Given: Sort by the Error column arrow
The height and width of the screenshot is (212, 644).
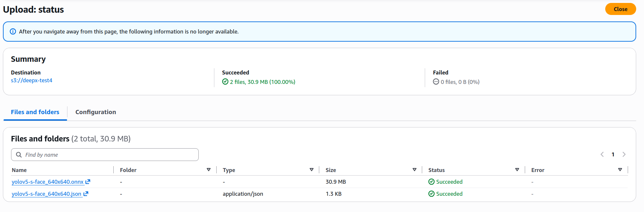Looking at the screenshot, I should [x=620, y=170].
